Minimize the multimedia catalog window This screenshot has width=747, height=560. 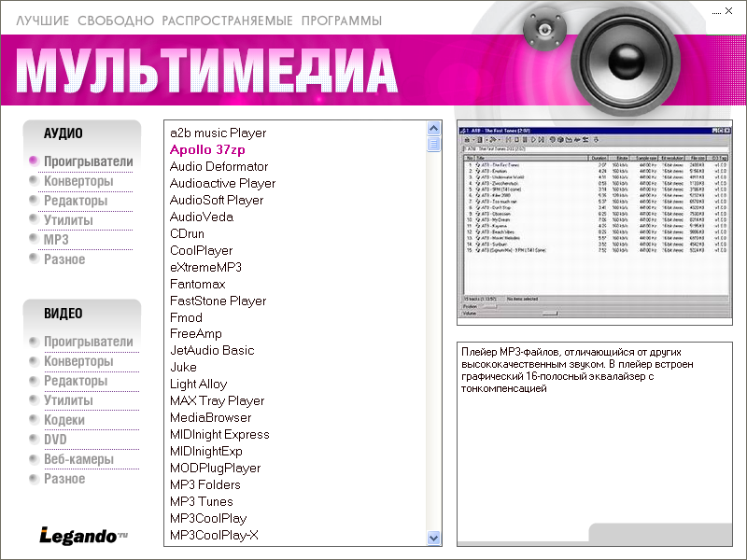(x=716, y=11)
